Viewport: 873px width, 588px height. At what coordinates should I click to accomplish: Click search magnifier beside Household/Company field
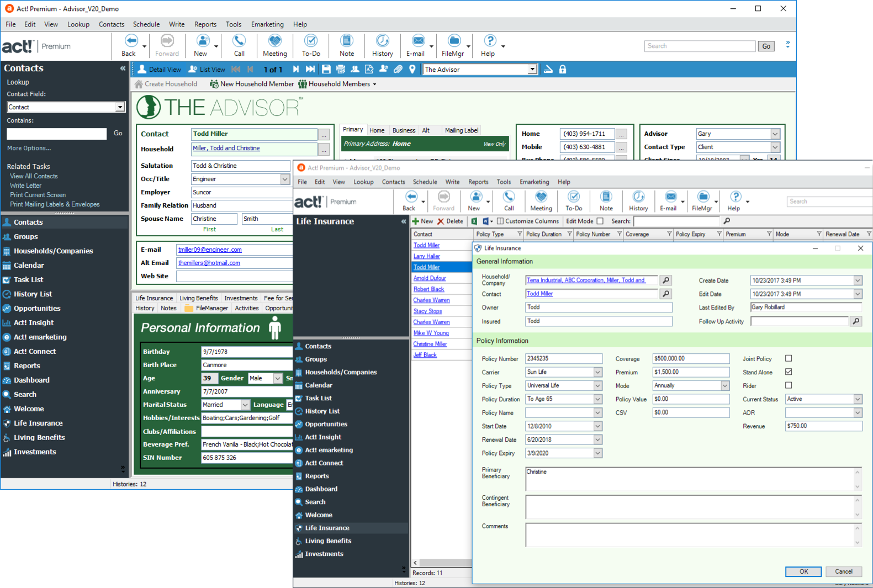coord(666,280)
